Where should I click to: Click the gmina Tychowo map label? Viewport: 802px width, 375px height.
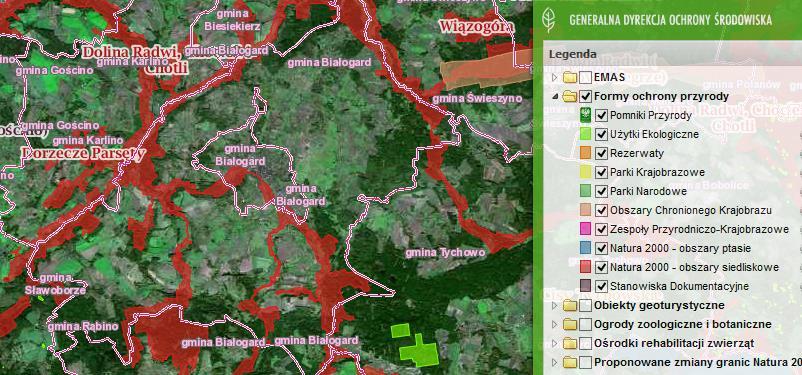click(x=445, y=252)
